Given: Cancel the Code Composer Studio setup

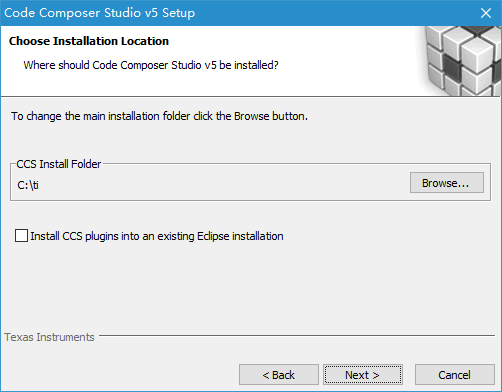Looking at the screenshot, I should [455, 375].
